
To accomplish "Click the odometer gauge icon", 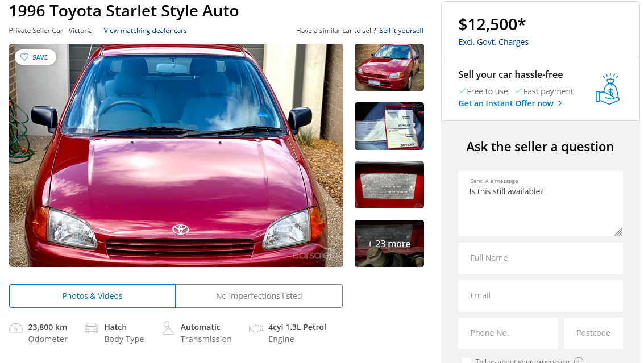I will [16, 328].
